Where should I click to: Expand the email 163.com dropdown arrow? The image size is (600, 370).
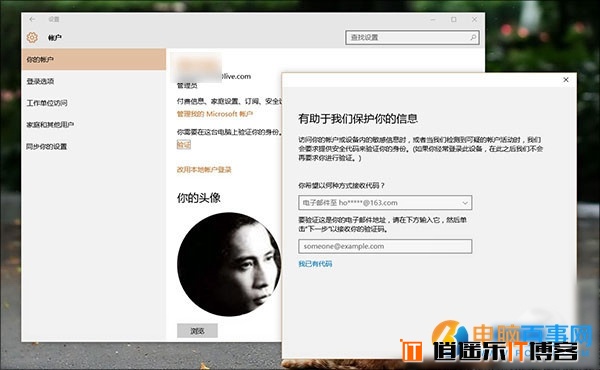[x=465, y=203]
